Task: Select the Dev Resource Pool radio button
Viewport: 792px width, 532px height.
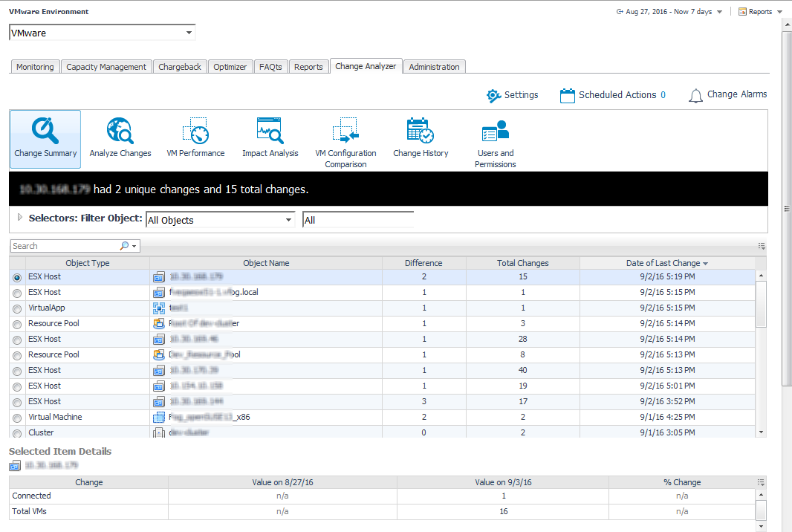Action: tap(17, 355)
